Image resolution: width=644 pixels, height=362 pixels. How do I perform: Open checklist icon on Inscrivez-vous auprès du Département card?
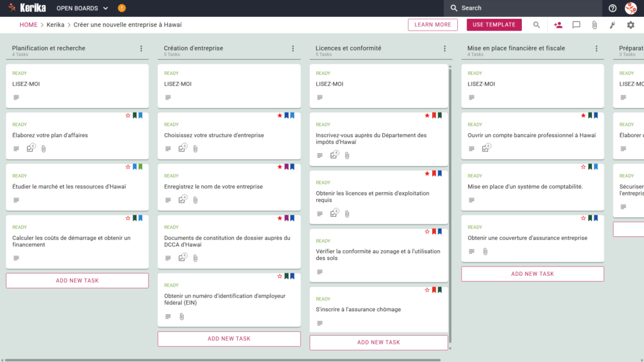pos(335,155)
